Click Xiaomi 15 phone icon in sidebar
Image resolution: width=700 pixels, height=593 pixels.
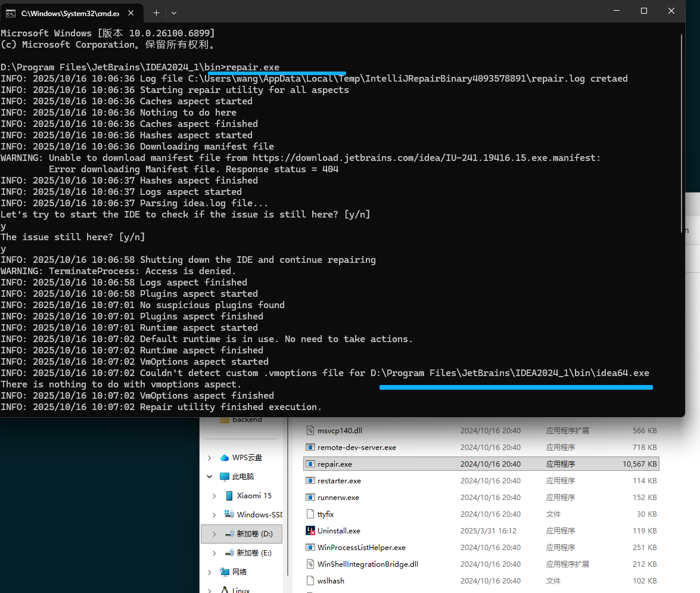coord(229,496)
